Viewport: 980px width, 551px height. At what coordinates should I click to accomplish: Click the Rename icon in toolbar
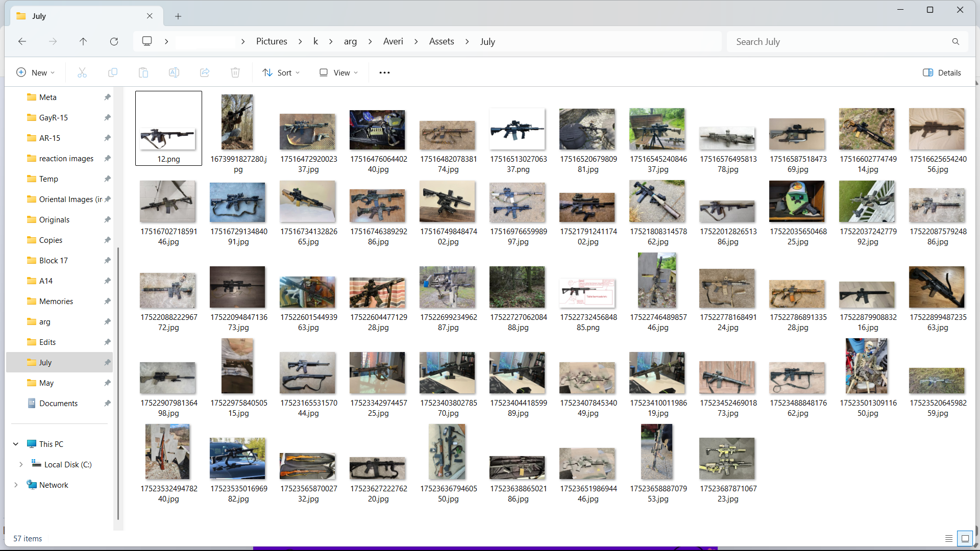(174, 72)
